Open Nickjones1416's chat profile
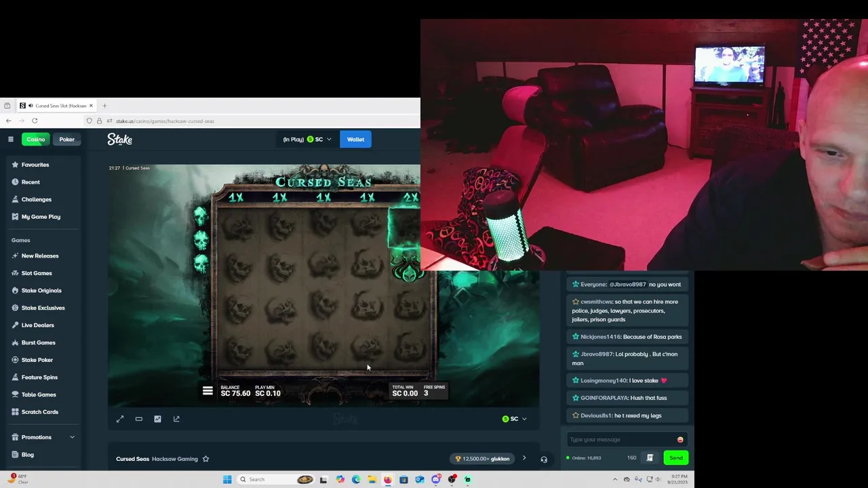This screenshot has height=488, width=868. tap(600, 337)
